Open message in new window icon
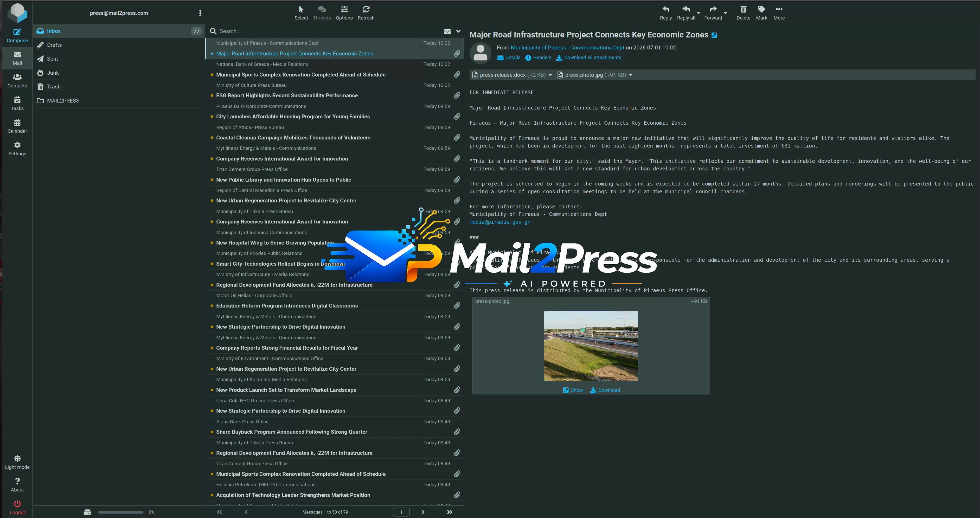 point(714,35)
